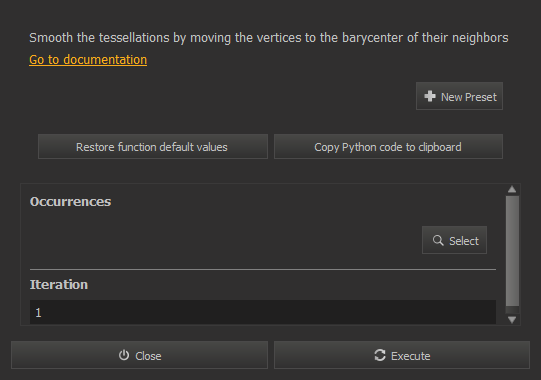The height and width of the screenshot is (380, 541).
Task: Click the parameters list scrollbar thumb
Action: [512, 251]
